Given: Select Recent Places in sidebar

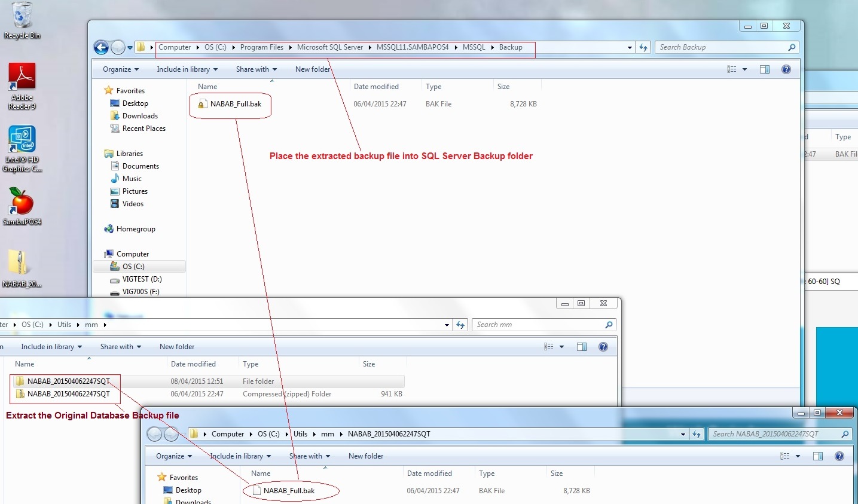Looking at the screenshot, I should pos(138,129).
